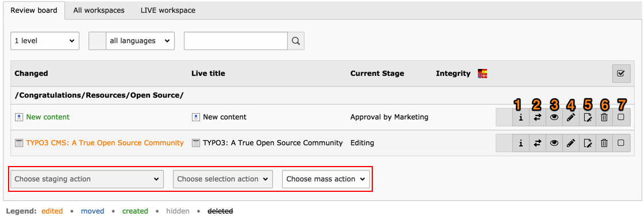Show info for TYPO3 CMS row

coord(521,143)
